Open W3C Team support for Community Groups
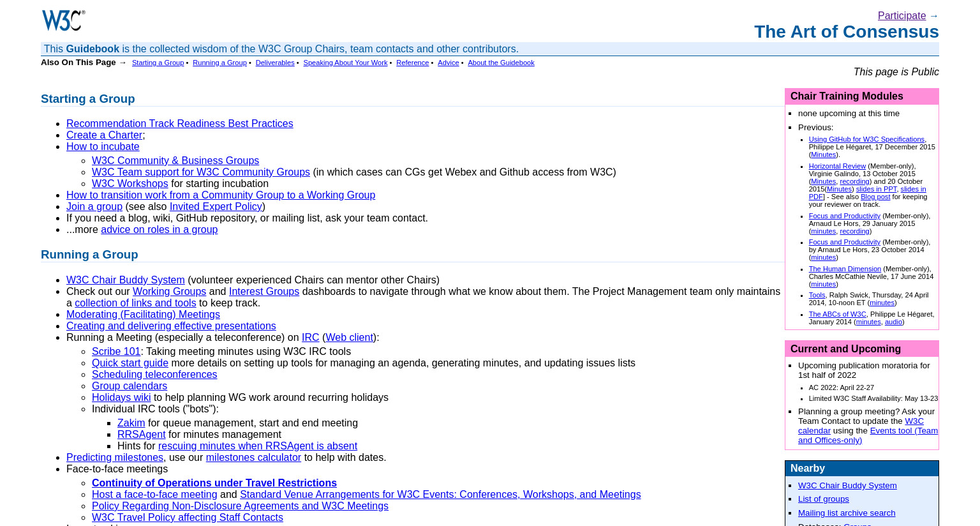The width and height of the screenshot is (980, 526). tap(201, 172)
